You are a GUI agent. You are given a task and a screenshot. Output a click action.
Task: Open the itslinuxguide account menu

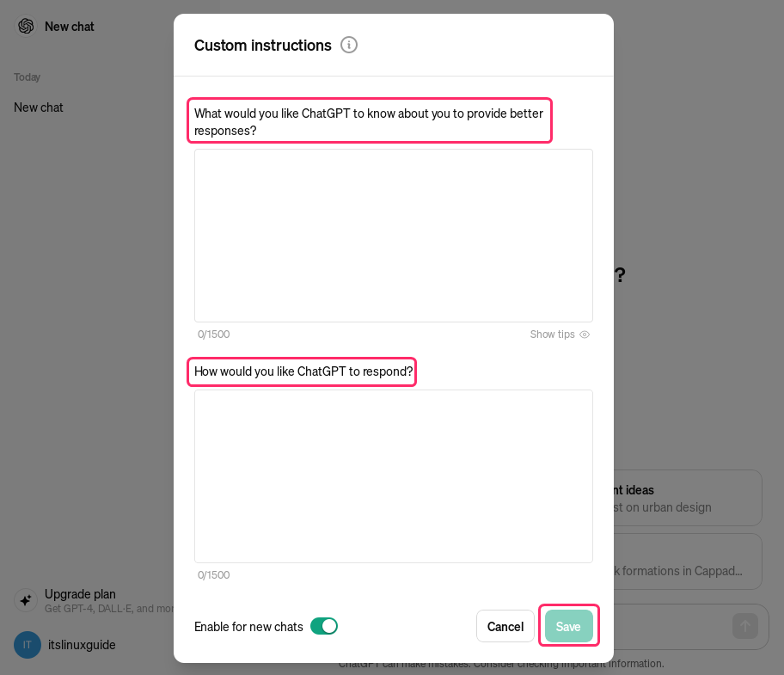click(82, 645)
